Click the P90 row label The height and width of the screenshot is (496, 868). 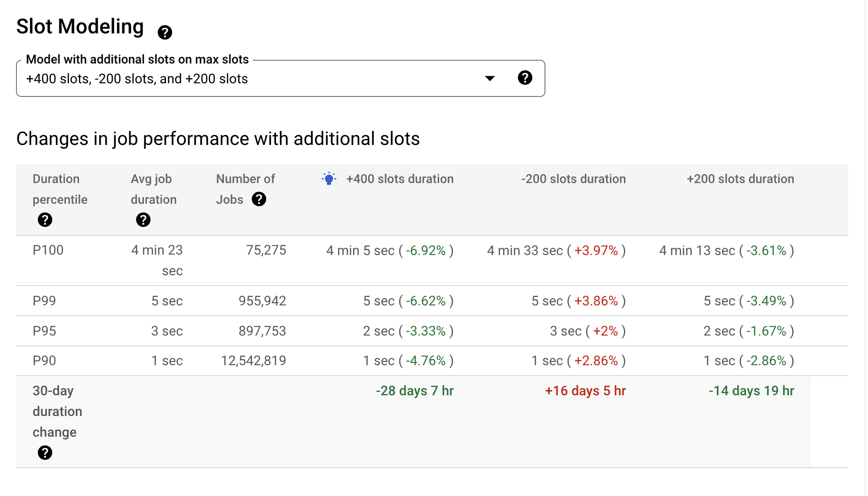coord(44,360)
